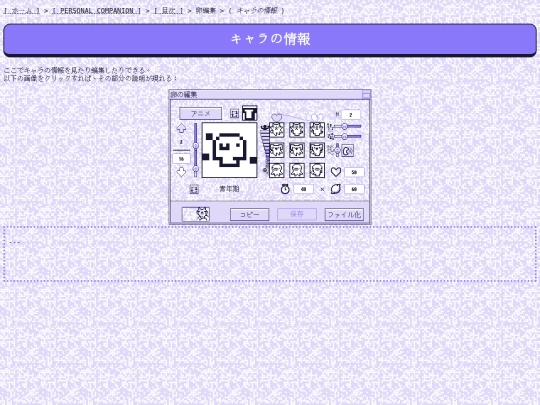The width and height of the screenshot is (540, 405).
Task: Select the sprite in grid row two, column two
Action: (297, 150)
